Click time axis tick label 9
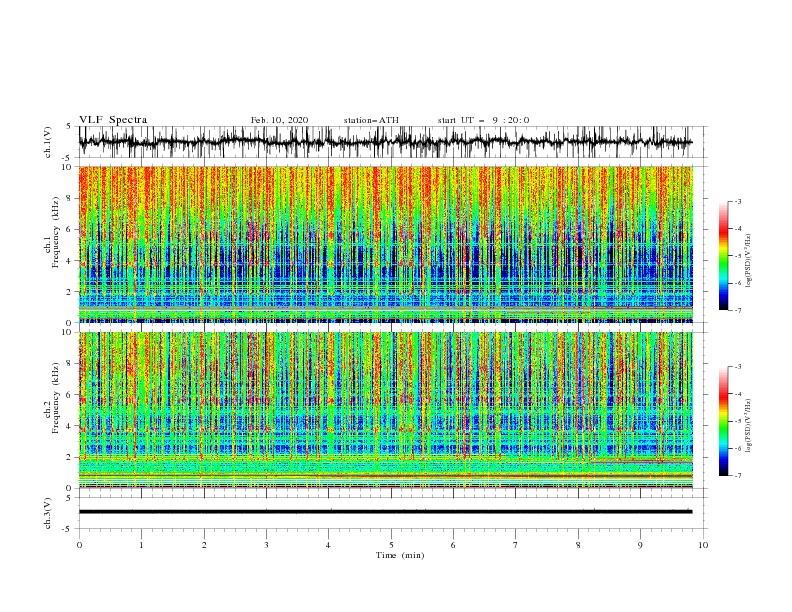792x612 pixels. (x=640, y=545)
